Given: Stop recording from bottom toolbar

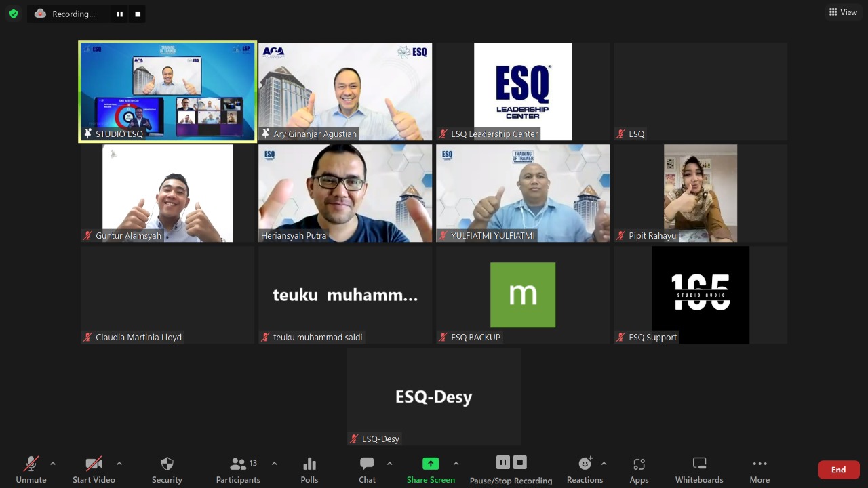Looking at the screenshot, I should 520,462.
